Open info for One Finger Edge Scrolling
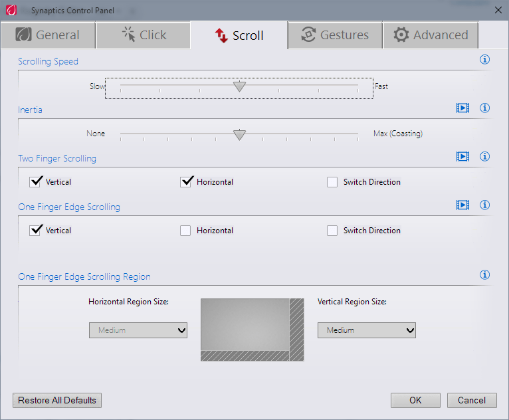 click(x=484, y=205)
